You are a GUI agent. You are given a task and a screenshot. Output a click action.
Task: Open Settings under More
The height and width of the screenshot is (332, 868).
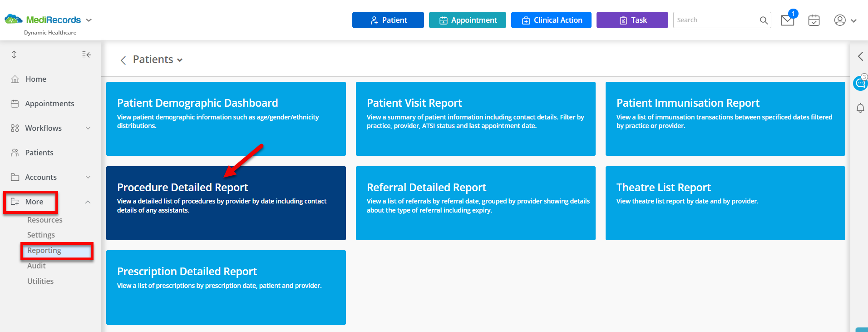(41, 235)
